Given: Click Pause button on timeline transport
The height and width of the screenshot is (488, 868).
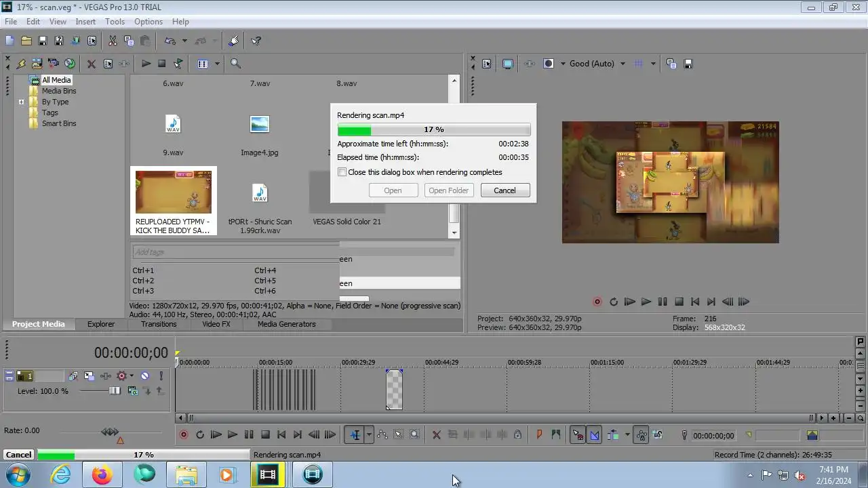Looking at the screenshot, I should tap(249, 435).
